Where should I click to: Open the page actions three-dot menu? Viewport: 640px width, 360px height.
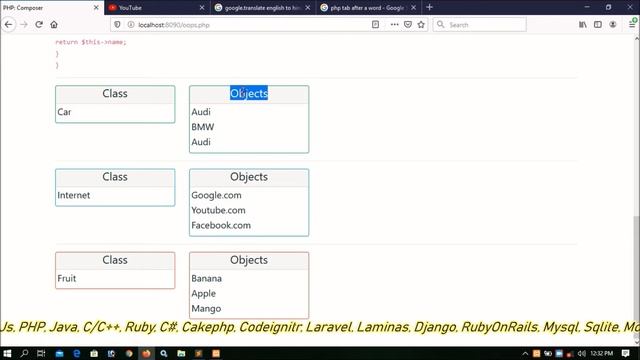point(394,24)
